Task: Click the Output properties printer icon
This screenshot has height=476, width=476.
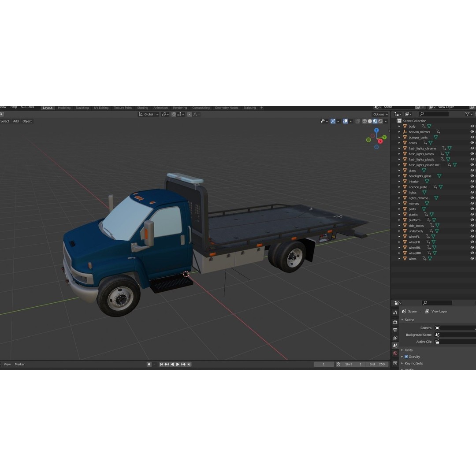Action: [x=395, y=329]
